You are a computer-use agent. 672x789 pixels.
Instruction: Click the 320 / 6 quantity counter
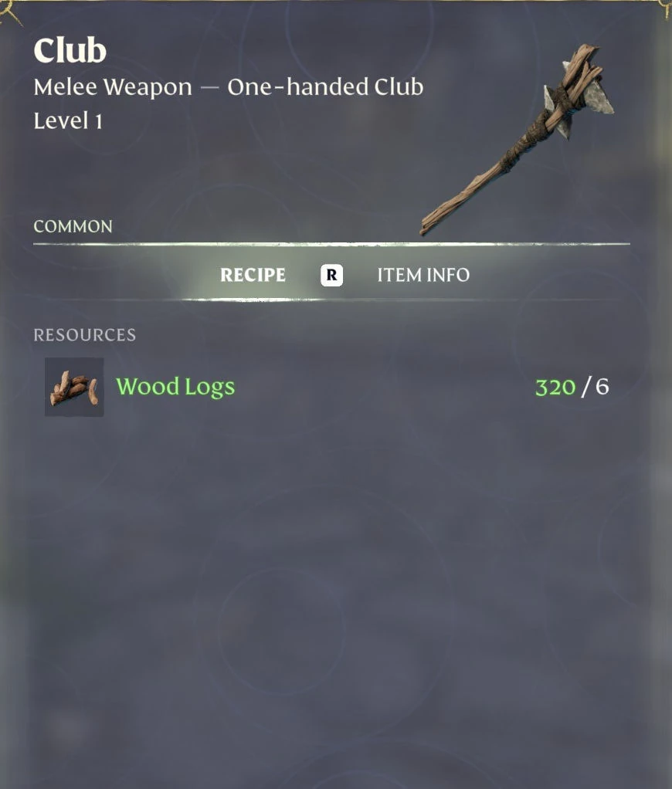(572, 387)
